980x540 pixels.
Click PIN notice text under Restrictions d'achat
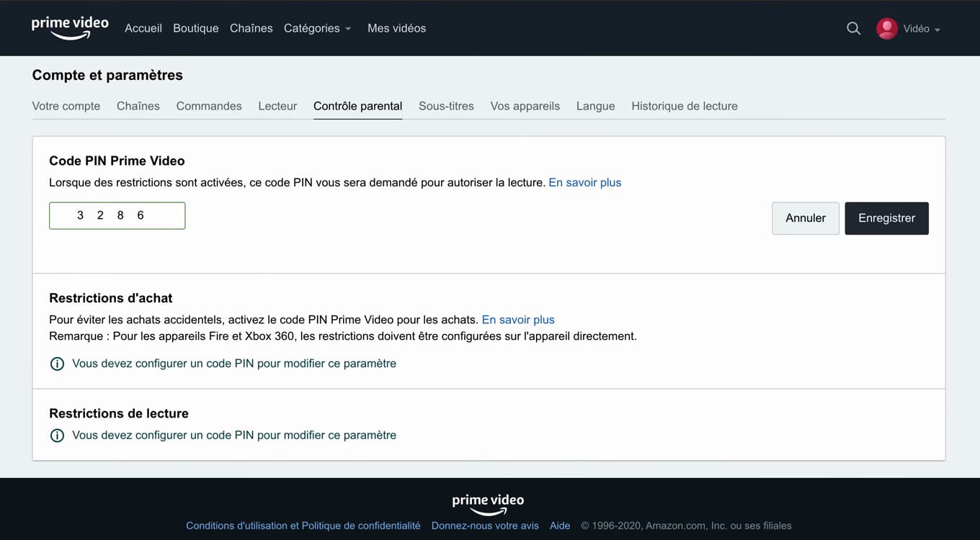click(x=234, y=364)
